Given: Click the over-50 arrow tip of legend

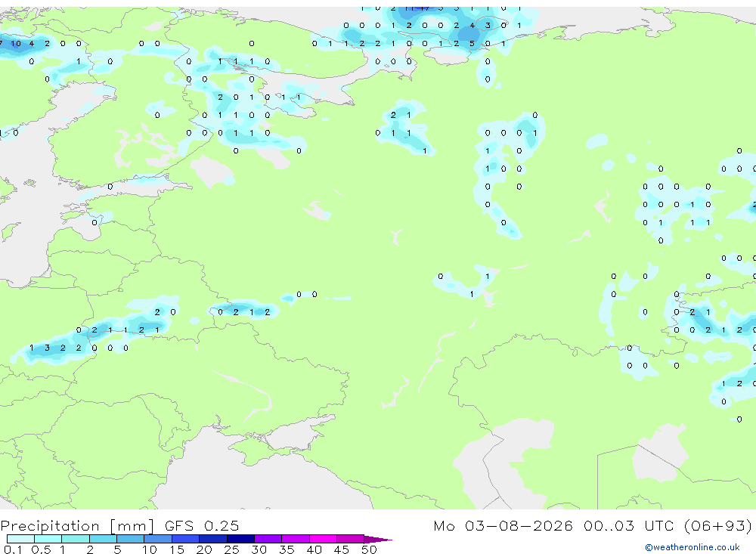Looking at the screenshot, I should tap(378, 539).
